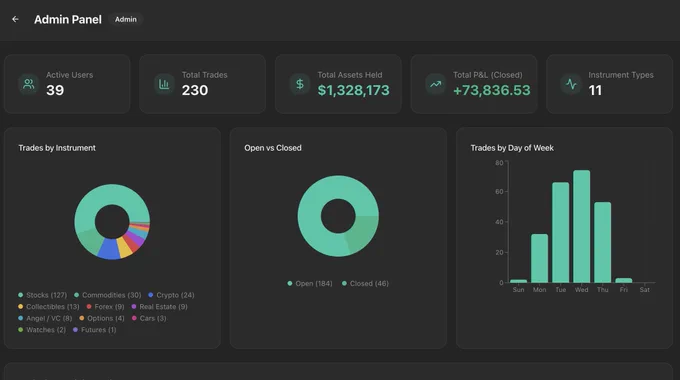Click the Open (184) legend entry
Viewport: 680px width, 380px height.
310,284
